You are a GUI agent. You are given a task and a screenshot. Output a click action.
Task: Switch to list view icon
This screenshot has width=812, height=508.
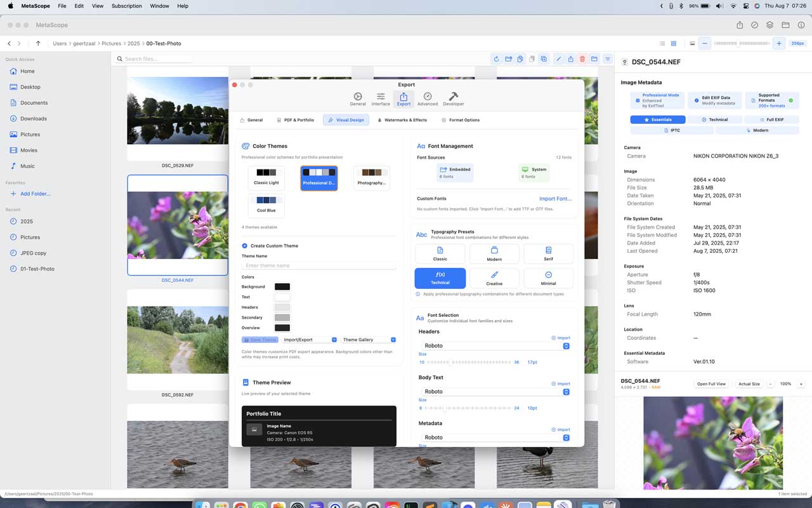click(x=662, y=43)
